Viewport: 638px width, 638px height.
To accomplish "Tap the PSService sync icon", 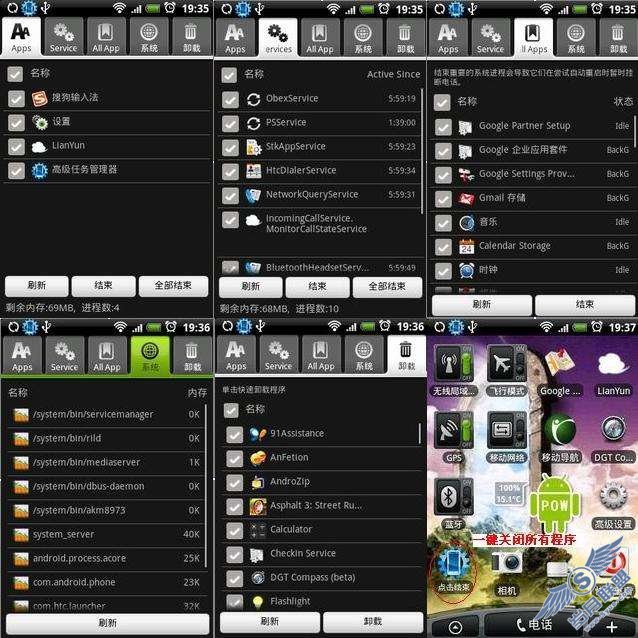I will pos(253,123).
